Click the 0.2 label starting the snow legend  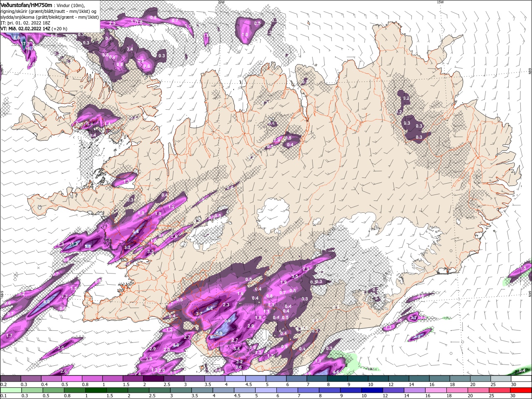tap(3, 384)
